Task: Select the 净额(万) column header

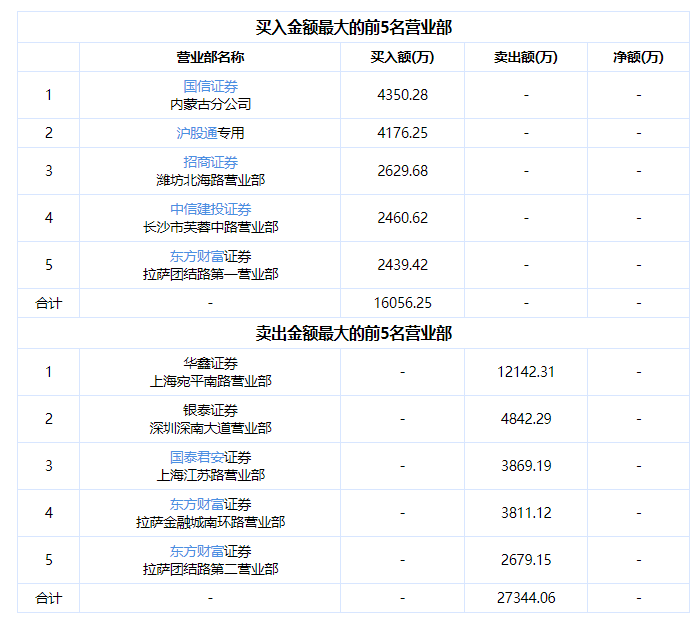Action: click(x=638, y=57)
